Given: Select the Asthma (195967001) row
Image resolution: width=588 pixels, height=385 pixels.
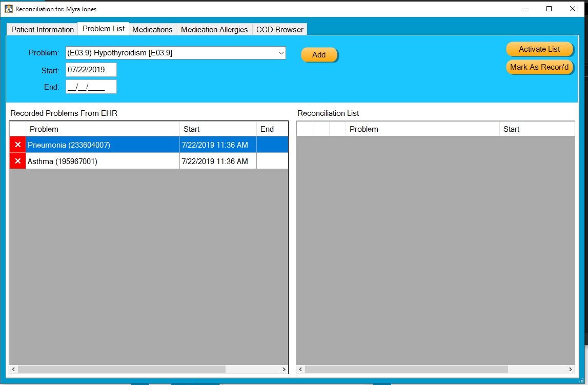Looking at the screenshot, I should pyautogui.click(x=149, y=161).
